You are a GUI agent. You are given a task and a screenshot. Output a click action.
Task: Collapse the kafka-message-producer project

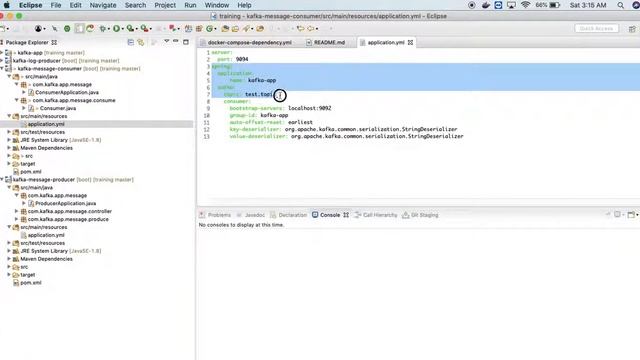(2, 180)
